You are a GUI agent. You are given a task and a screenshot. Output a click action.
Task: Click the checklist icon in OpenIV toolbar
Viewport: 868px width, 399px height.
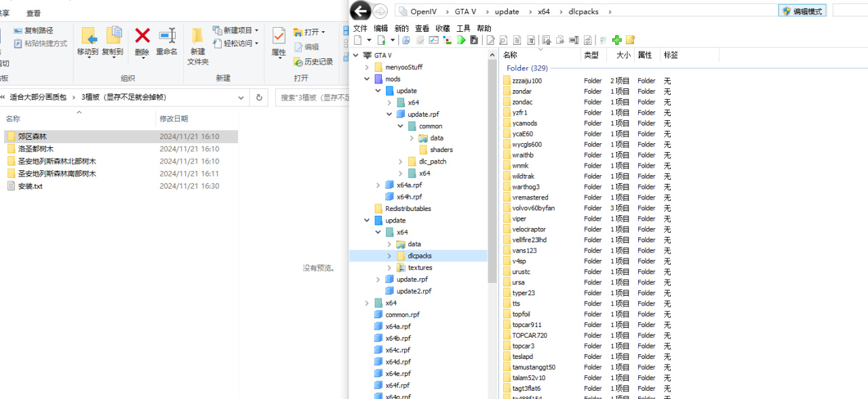point(433,40)
